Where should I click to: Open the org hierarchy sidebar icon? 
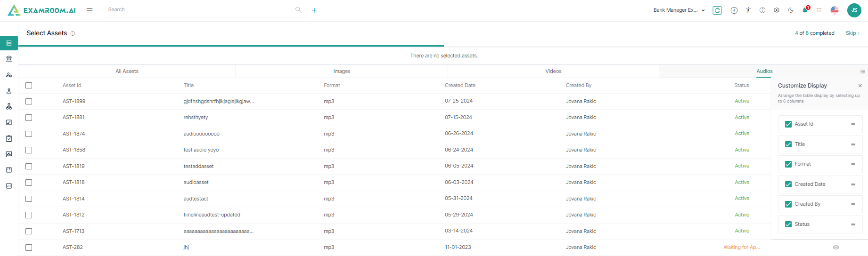coord(9,107)
